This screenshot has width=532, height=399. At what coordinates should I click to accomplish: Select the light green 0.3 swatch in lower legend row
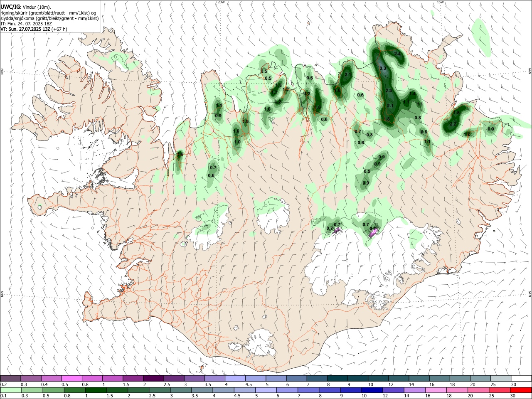point(32,390)
